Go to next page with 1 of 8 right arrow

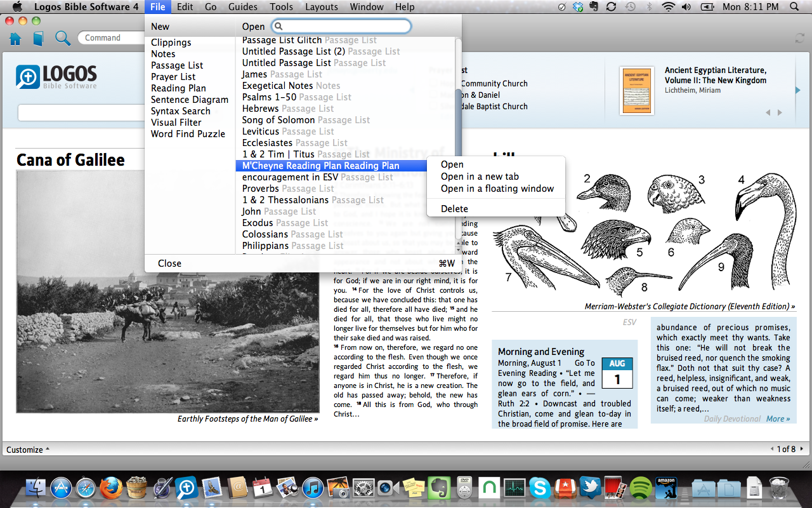pyautogui.click(x=802, y=449)
